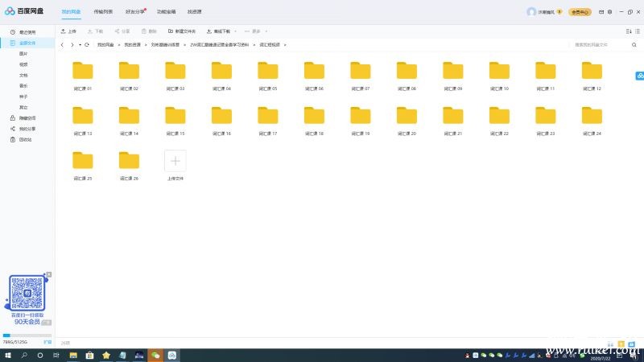
Task: Click the 离线下载 offline download button
Action: tap(218, 31)
